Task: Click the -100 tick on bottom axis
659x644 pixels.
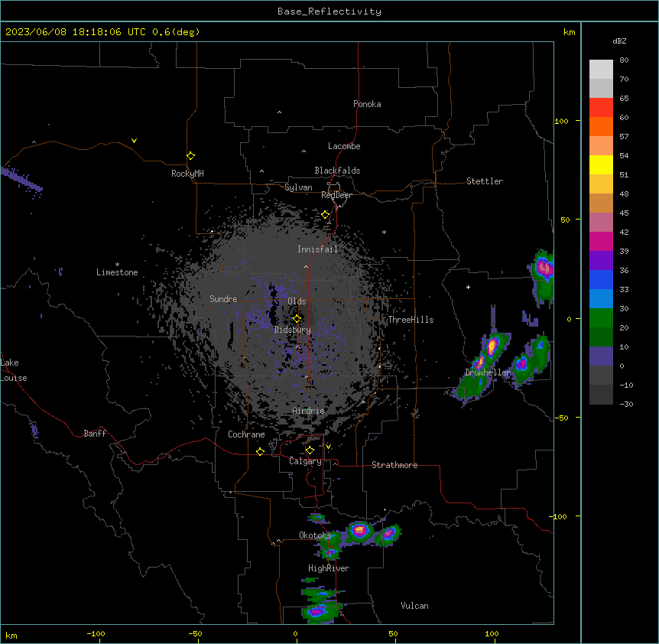Action: (x=96, y=633)
